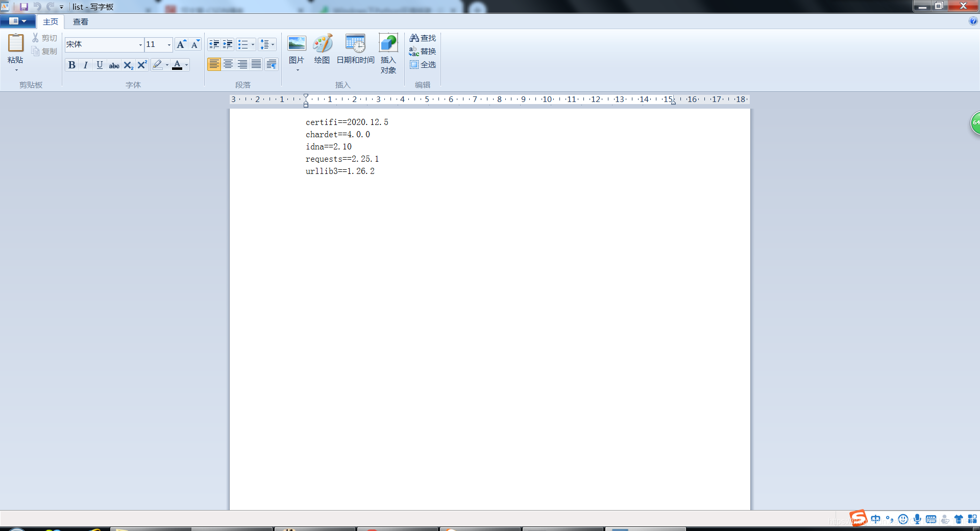Align text left
Viewport: 980px width, 531px height.
214,64
